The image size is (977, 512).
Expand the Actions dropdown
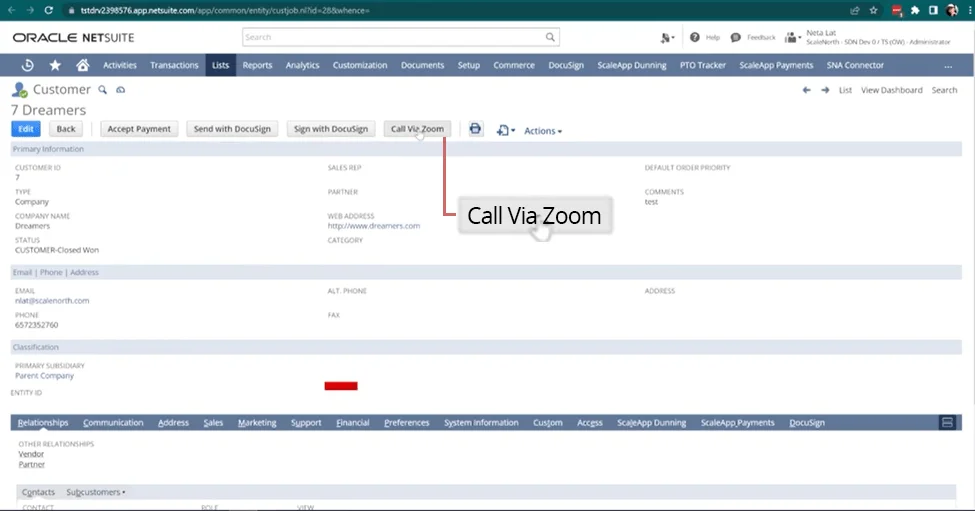543,131
